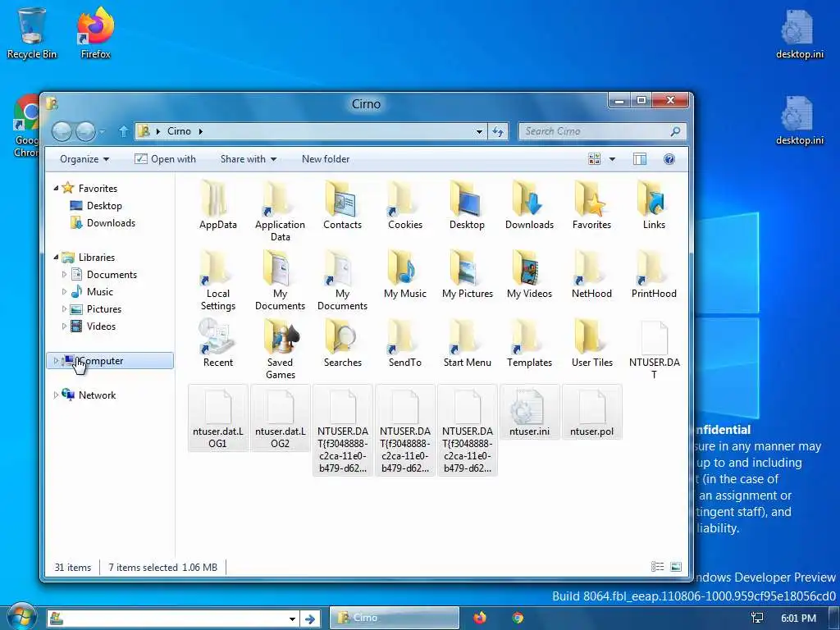Screen dimensions: 840x630
Task: Open the Organize dropdown menu
Action: pos(84,159)
